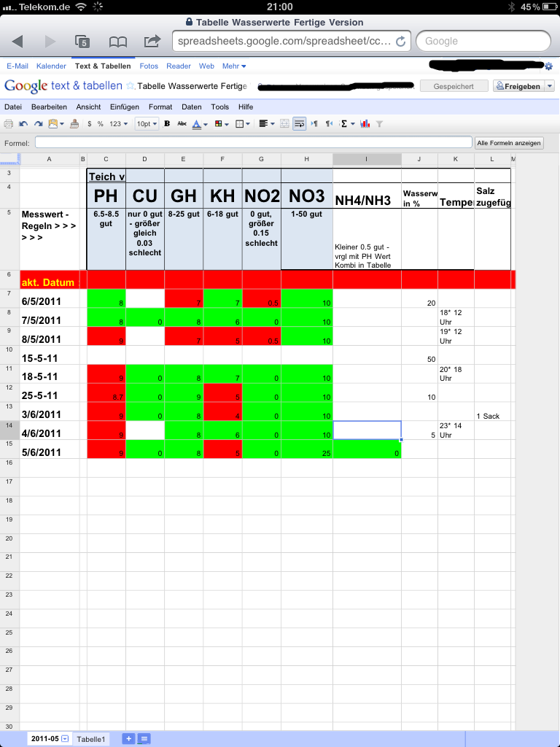
Task: Reload the page from the address bar
Action: coord(400,41)
